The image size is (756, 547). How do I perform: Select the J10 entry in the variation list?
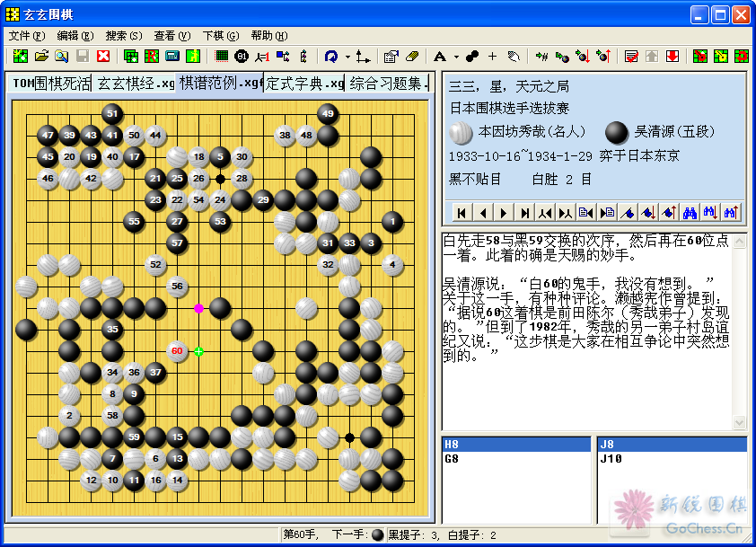pos(672,459)
